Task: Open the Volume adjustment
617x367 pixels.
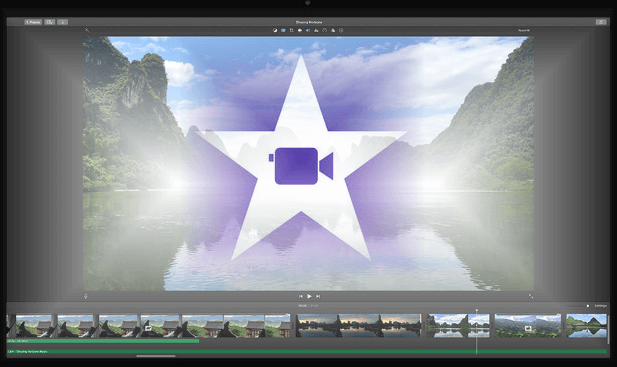Action: point(308,30)
